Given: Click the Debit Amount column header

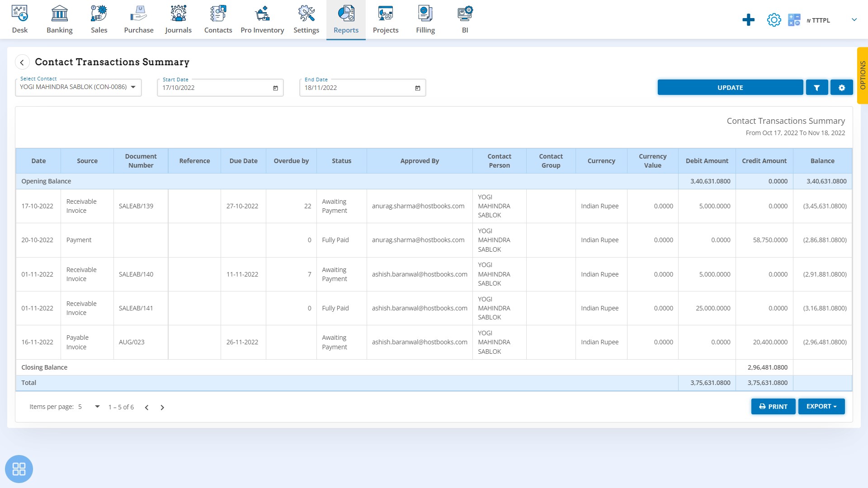Looking at the screenshot, I should 707,161.
